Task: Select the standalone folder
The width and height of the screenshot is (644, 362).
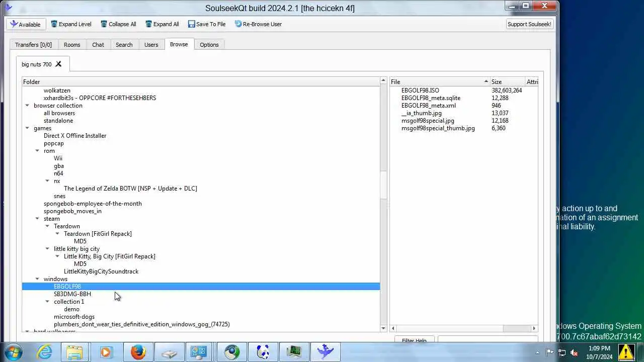Action: coord(58,121)
